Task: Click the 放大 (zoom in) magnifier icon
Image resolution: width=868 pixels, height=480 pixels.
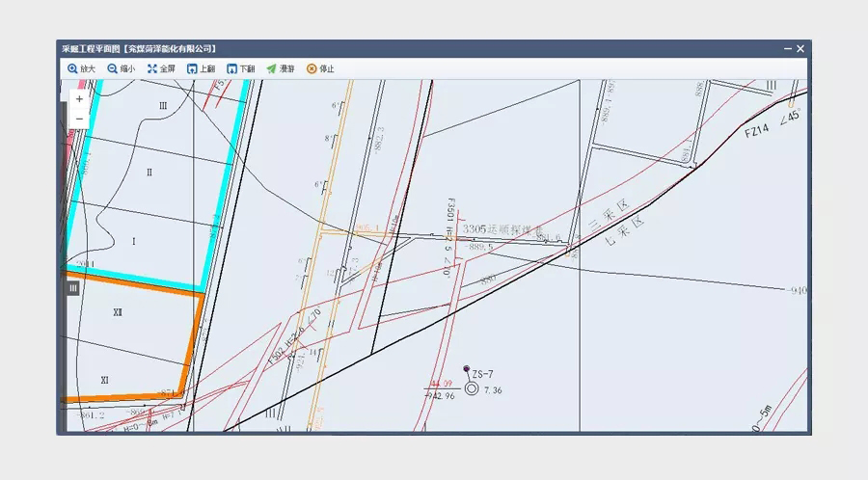Action: click(x=72, y=69)
